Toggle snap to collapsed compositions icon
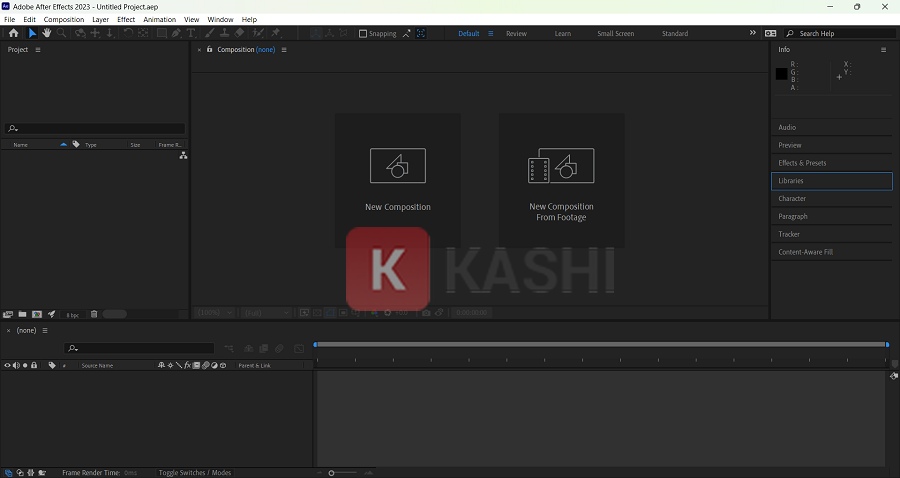The height and width of the screenshot is (478, 900). point(421,33)
